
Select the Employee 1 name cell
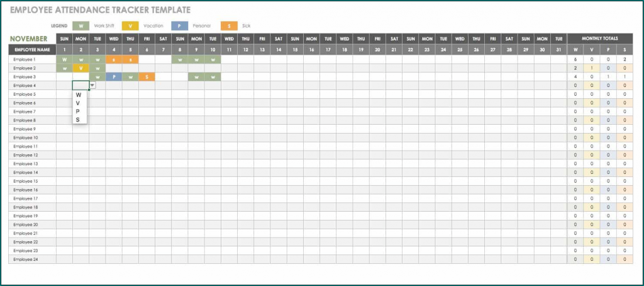click(32, 59)
